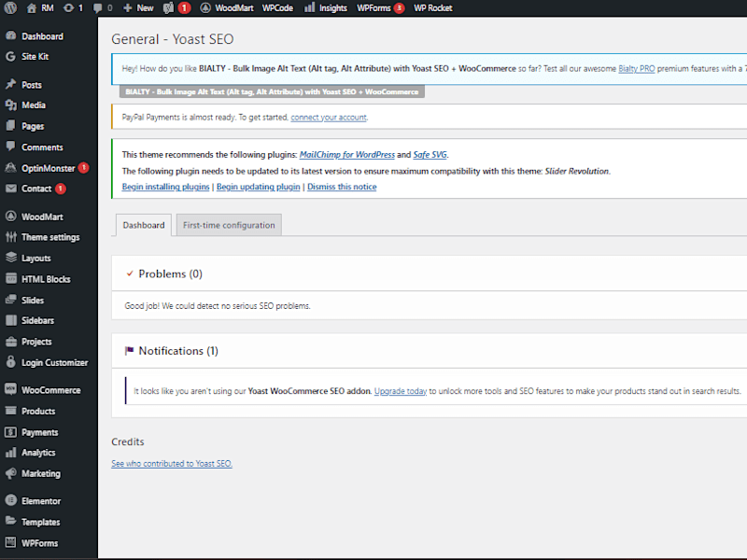The height and width of the screenshot is (560, 747).
Task: Click the WPForms icon in sidebar
Action: tap(11, 542)
